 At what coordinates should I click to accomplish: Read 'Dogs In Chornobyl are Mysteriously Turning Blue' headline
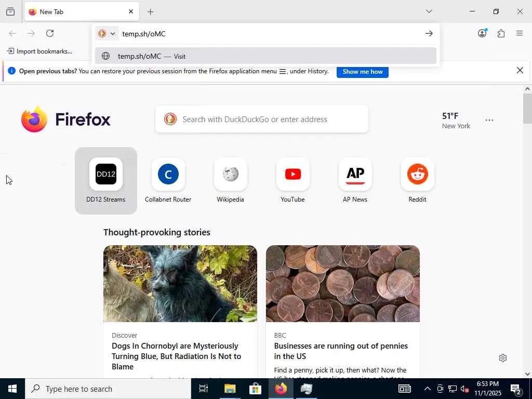(x=177, y=356)
